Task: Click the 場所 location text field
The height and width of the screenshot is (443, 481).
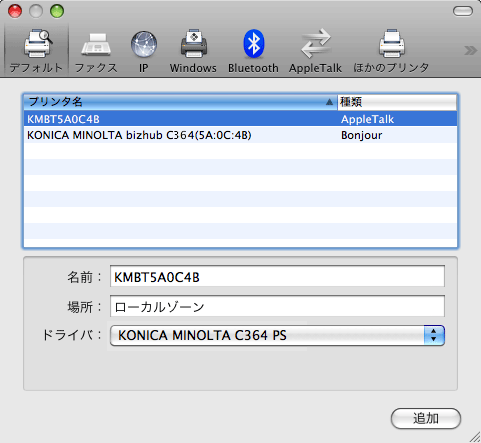Action: point(277,306)
